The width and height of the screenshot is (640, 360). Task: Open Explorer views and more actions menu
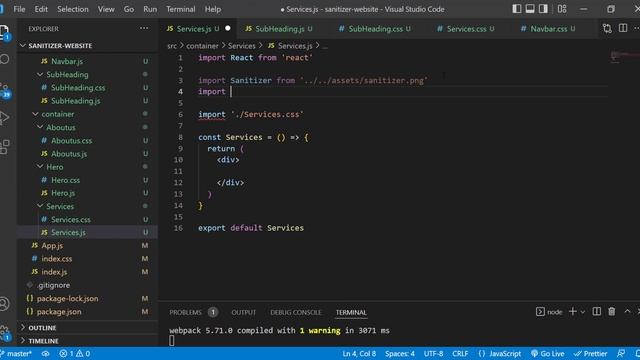(144, 28)
